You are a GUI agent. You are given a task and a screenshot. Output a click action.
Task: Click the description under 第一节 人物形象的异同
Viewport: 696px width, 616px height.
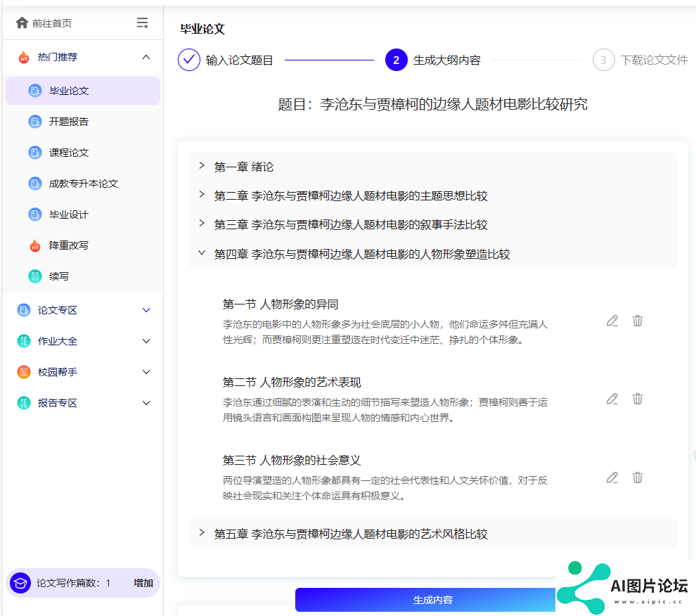[x=385, y=332]
